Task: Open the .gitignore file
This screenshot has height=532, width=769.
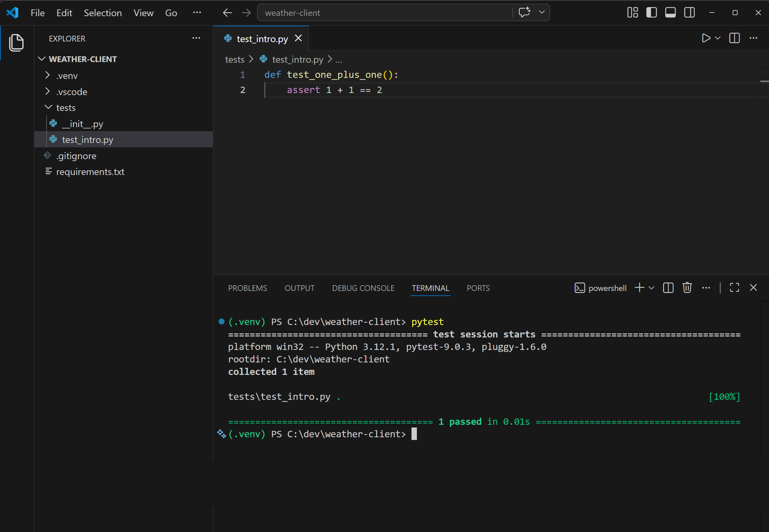Action: 123,156
